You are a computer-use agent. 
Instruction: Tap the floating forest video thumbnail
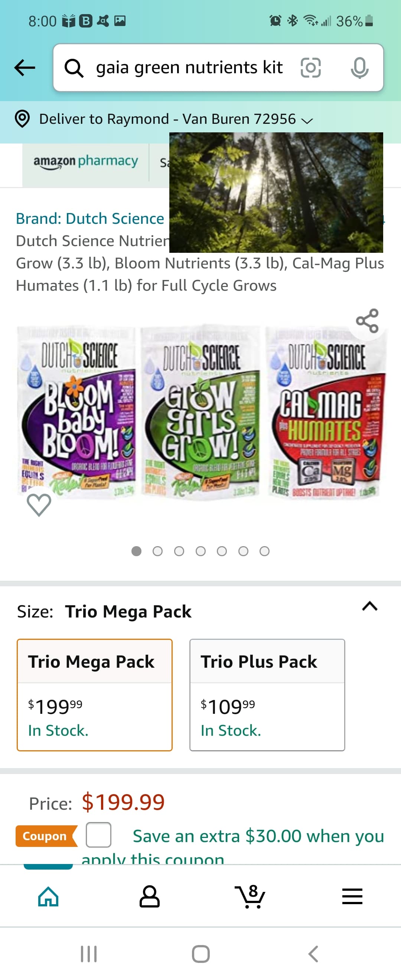276,192
